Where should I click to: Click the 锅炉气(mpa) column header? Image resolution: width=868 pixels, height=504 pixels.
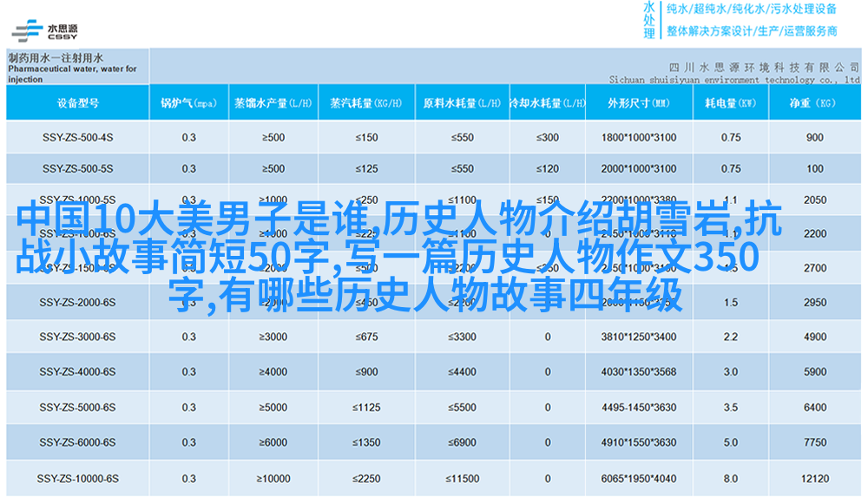click(188, 103)
